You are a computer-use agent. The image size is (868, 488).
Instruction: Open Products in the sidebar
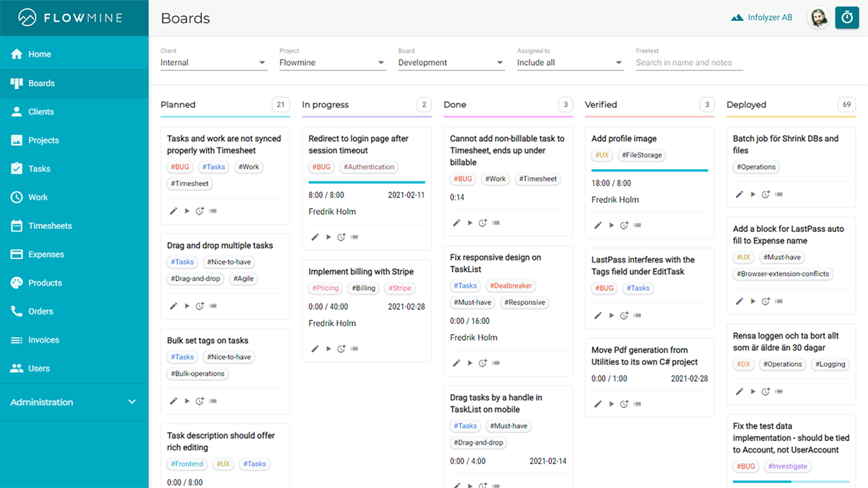click(x=74, y=283)
